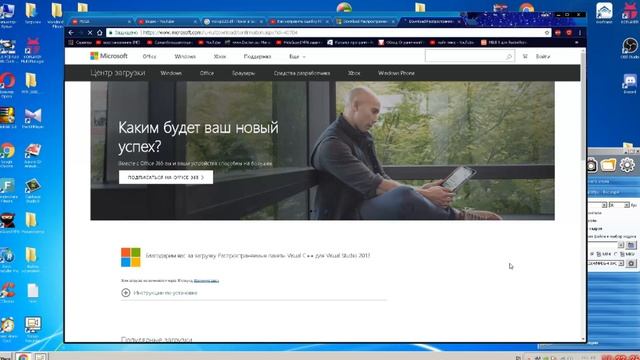Click Discord icon on desktop right side
This screenshot has width=640, height=360.
coord(629,82)
